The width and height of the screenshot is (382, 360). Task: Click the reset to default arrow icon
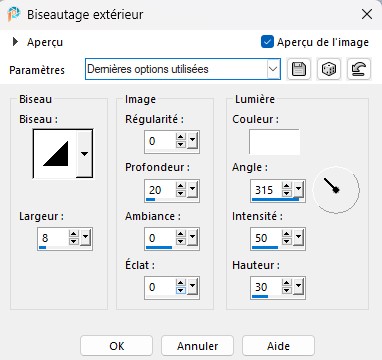(359, 69)
